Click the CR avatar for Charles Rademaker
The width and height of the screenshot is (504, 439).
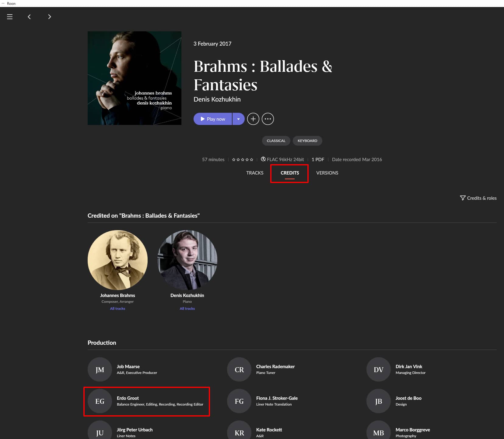(239, 370)
